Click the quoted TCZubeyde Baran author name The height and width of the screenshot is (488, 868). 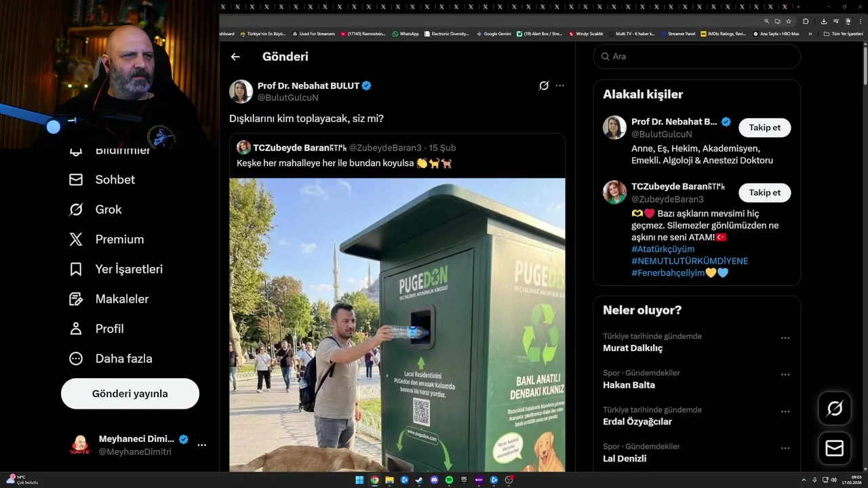300,148
